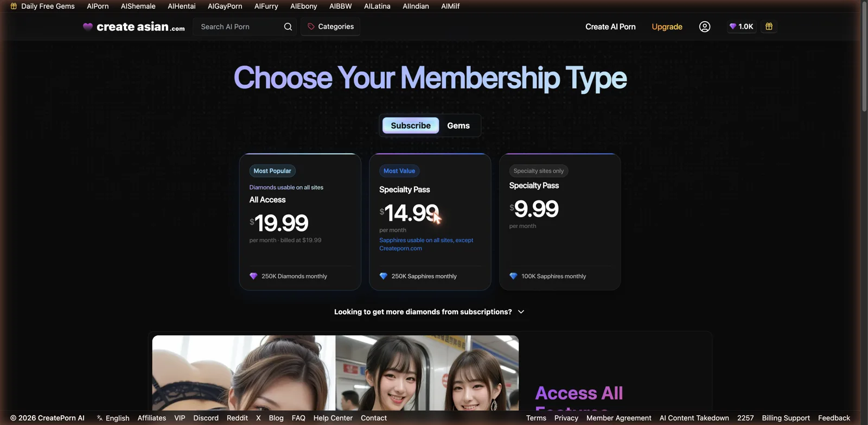
Task: Open the AI Content Takedown footer link
Action: point(694,418)
